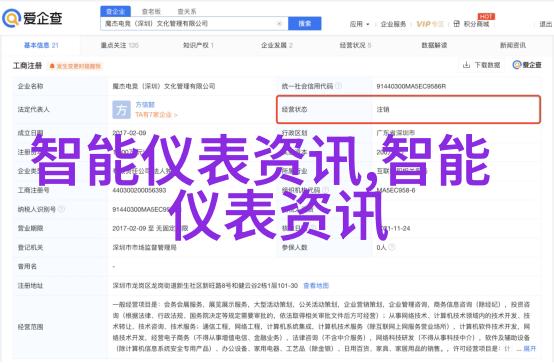Open the 积分商城 gift icon
This screenshot has height=363, width=554.
click(456, 24)
